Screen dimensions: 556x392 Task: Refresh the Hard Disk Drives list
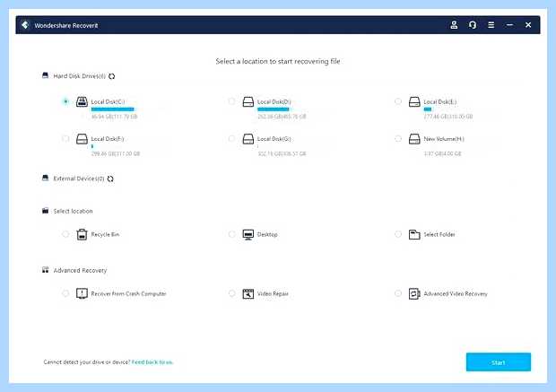click(112, 76)
